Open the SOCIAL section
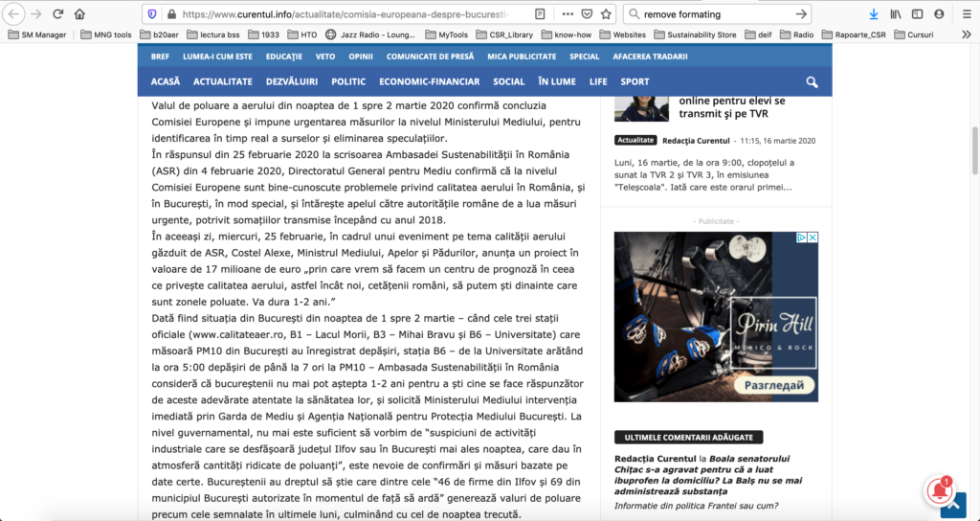 pyautogui.click(x=509, y=82)
